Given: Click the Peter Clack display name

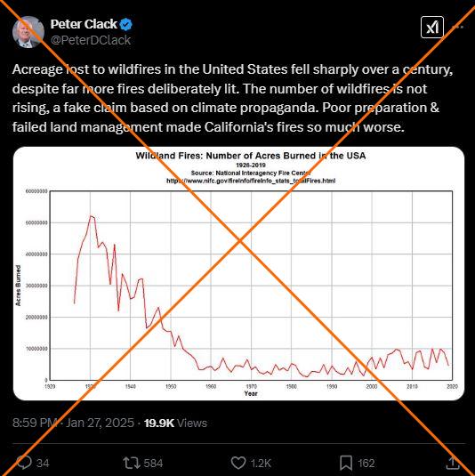Looking at the screenshot, I should tap(84, 24).
